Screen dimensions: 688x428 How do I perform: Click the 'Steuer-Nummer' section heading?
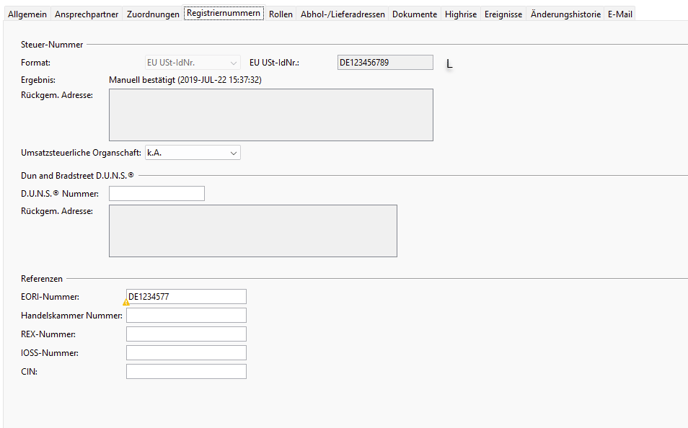point(52,44)
